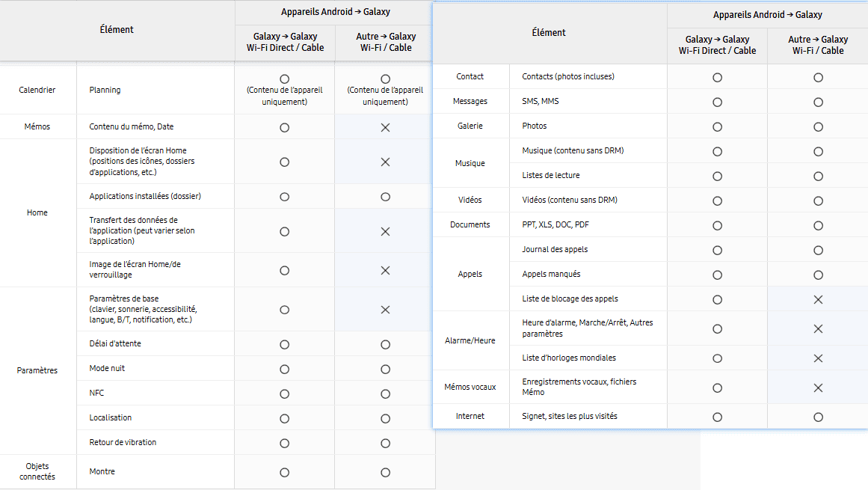Viewport: 868px width, 490px height.
Task: Click the 'Internet' category cell
Action: [470, 416]
